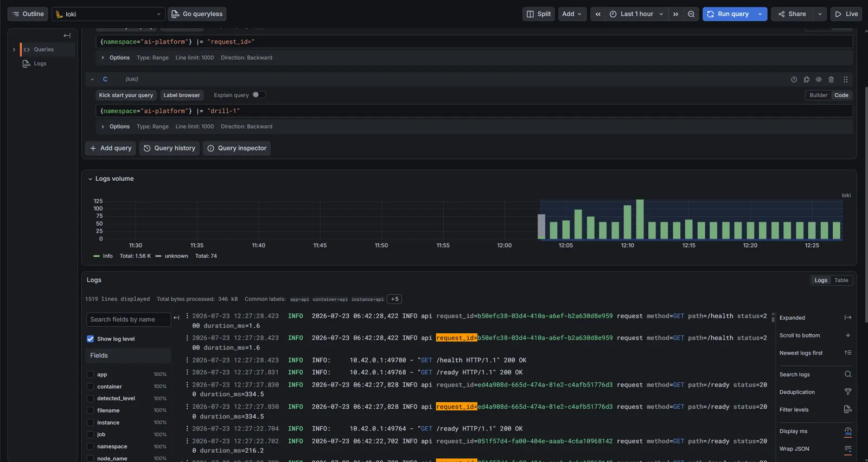Switch to Code editor mode
This screenshot has height=462, width=868.
[841, 95]
